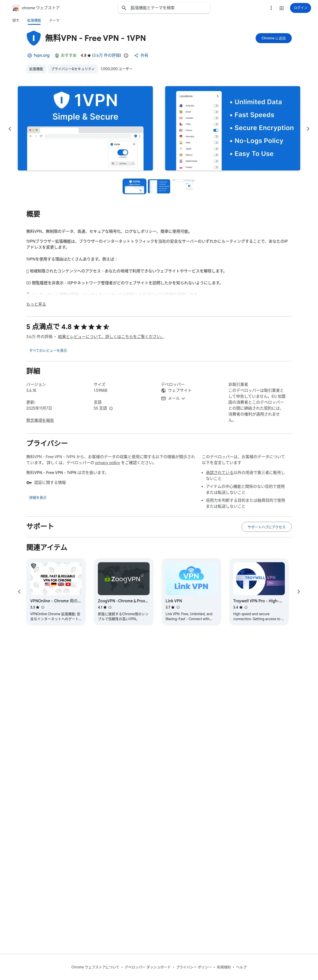Switch to the 拡張機能 tab
The width and height of the screenshot is (318, 980).
34,21
